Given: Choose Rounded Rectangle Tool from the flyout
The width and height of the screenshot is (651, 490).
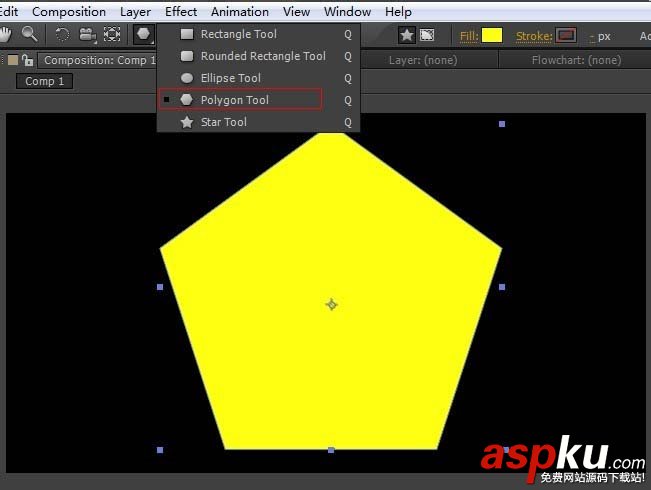Looking at the screenshot, I should 258,56.
